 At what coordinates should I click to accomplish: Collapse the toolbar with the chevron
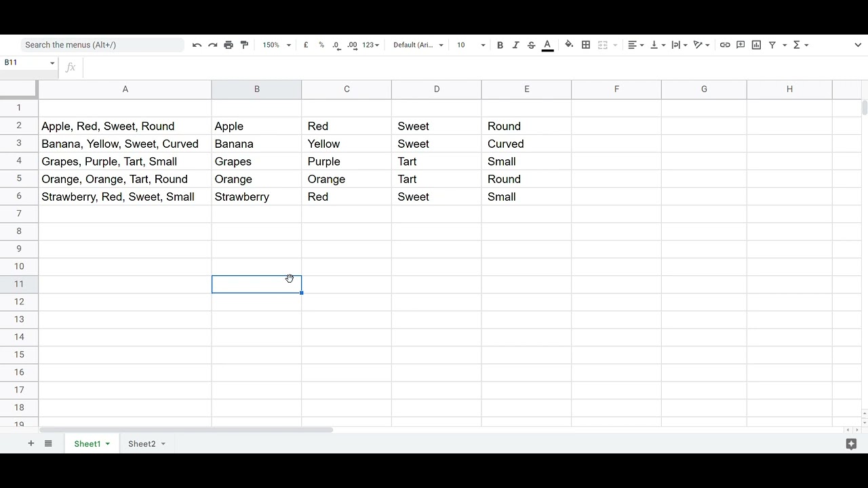click(x=858, y=45)
